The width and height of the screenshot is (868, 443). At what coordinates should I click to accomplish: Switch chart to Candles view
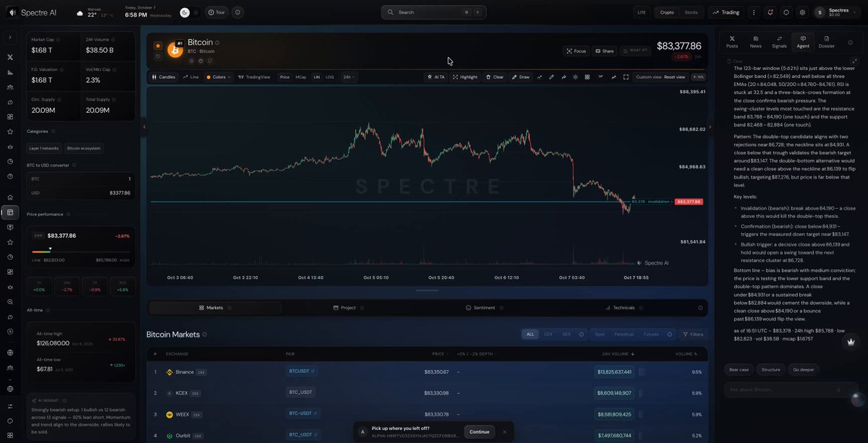click(x=163, y=77)
